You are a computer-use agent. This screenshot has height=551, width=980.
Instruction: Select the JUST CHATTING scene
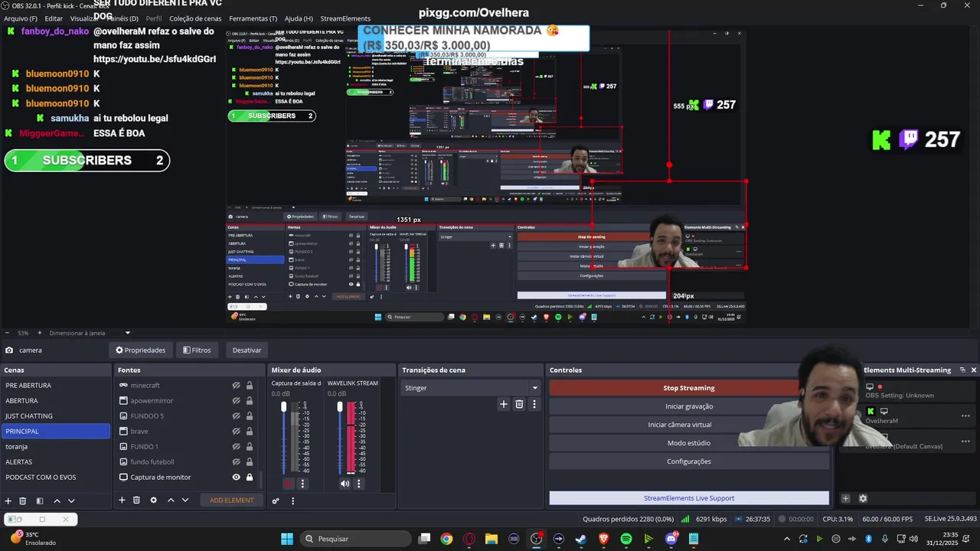(x=57, y=416)
